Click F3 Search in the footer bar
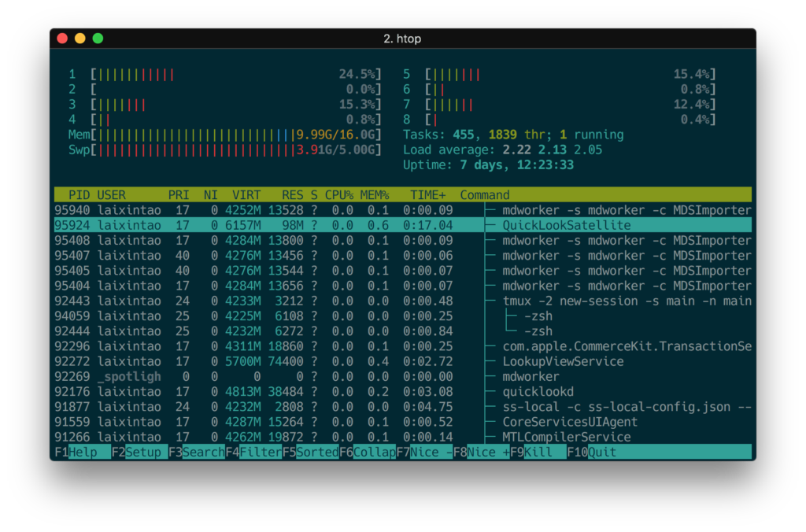 click(x=196, y=453)
